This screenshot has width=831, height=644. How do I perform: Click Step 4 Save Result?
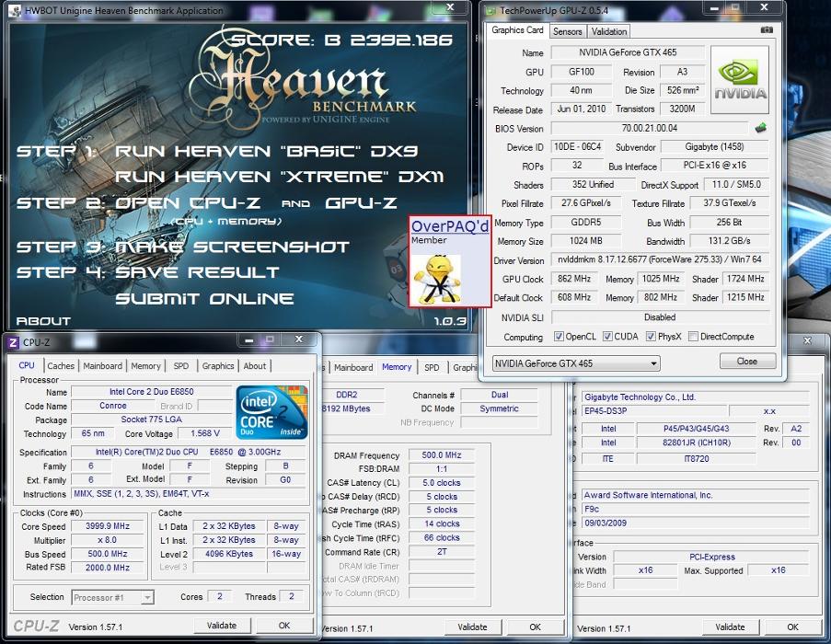148,272
